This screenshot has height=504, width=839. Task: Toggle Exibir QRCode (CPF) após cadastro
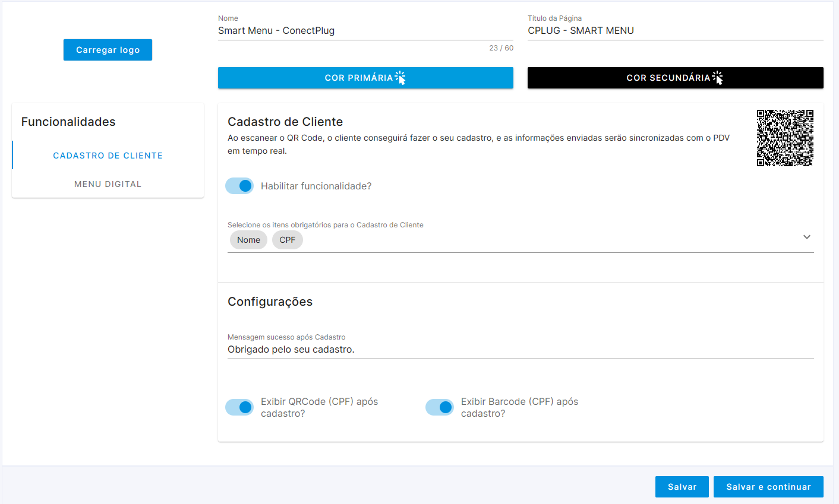[x=239, y=407]
